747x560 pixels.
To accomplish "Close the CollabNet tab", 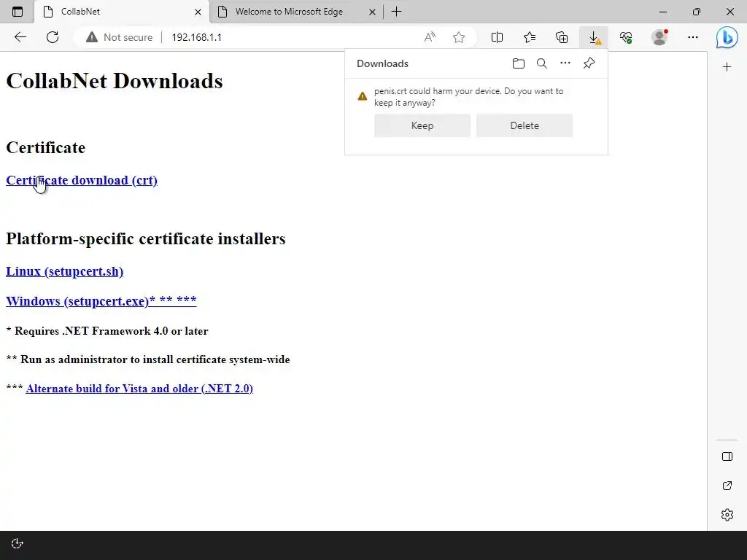I will pyautogui.click(x=198, y=12).
